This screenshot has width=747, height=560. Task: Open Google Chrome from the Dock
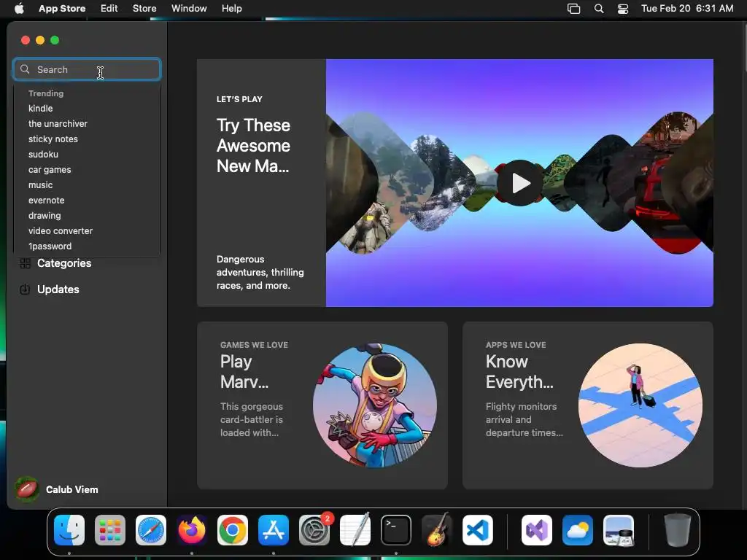click(x=233, y=530)
